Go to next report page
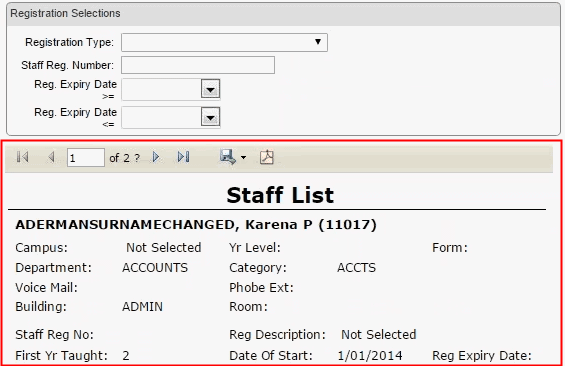Image resolution: width=565 pixels, height=366 pixels. pos(156,157)
